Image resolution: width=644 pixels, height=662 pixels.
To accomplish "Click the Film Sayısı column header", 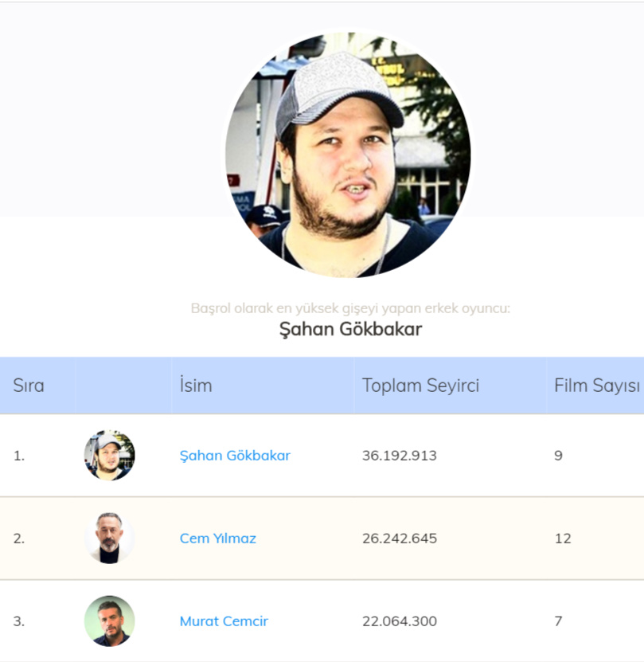I will click(597, 386).
